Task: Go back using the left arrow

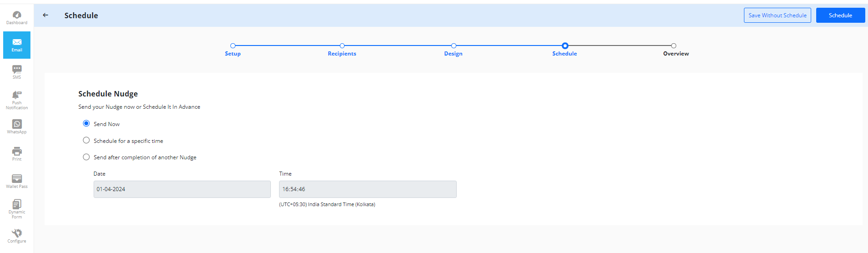Action: click(x=45, y=15)
